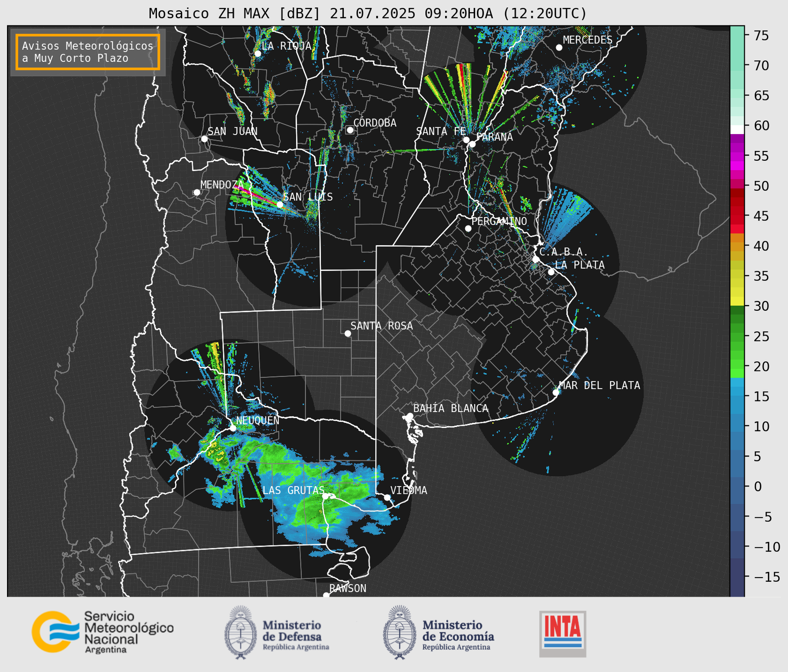Click the Santa Fe city marker
788x672 pixels.
[466, 140]
